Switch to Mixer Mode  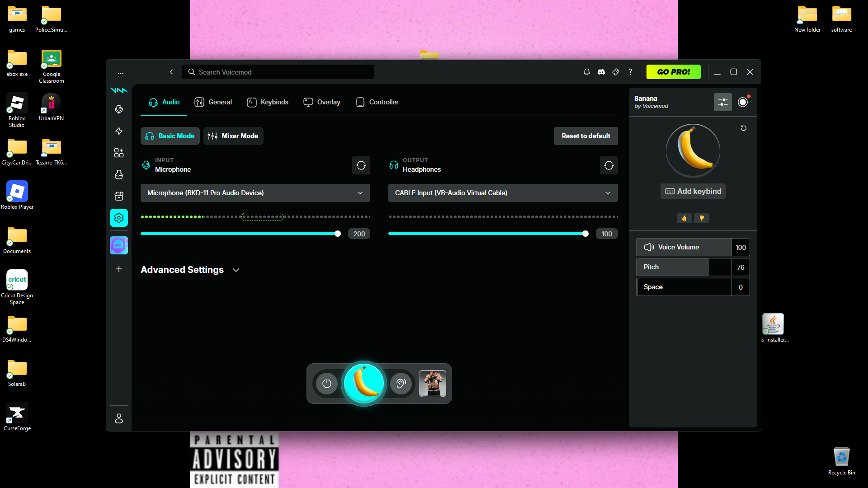click(233, 136)
